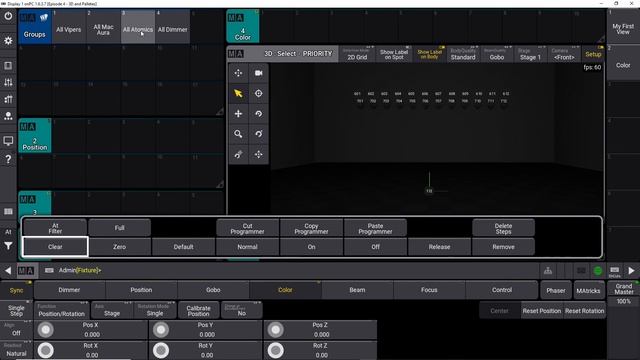
Task: Click the Reset Rotation button
Action: pos(584,311)
